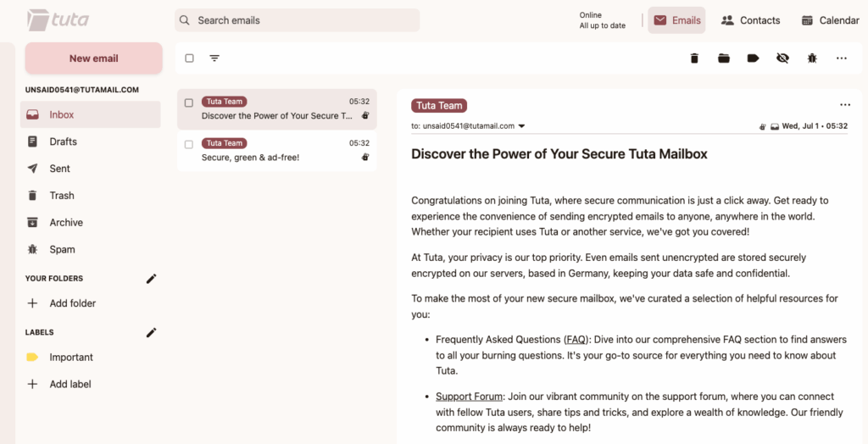Click the trash delete icon in toolbar
868x444 pixels.
click(x=694, y=58)
